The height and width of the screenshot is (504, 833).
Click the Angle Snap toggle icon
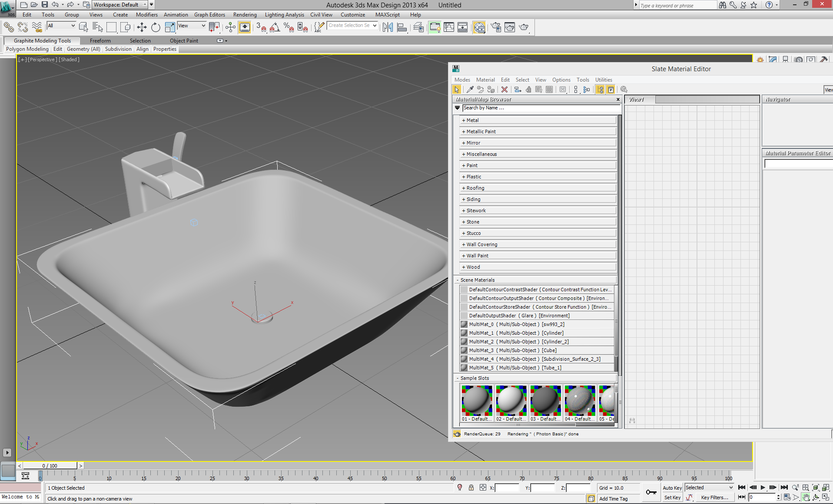pyautogui.click(x=275, y=27)
